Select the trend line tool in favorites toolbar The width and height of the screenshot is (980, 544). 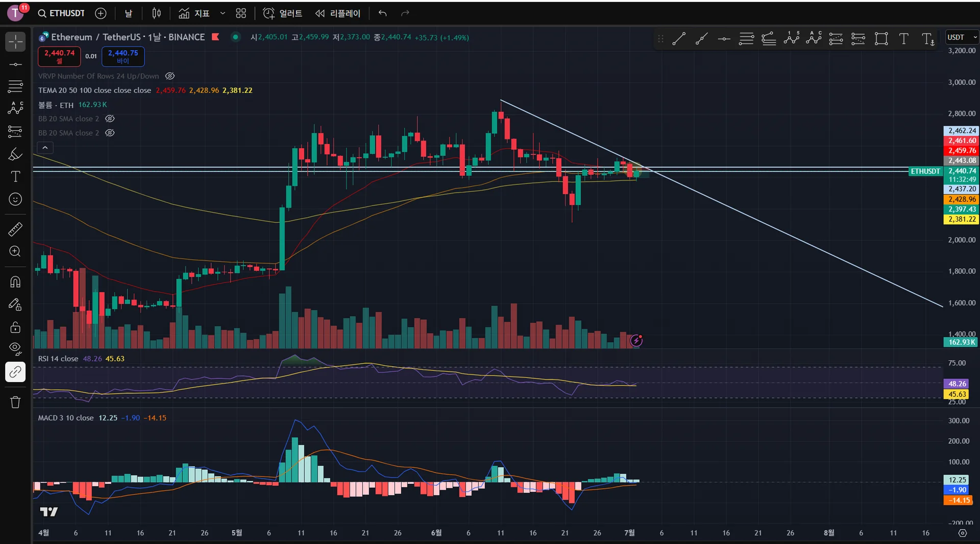[679, 39]
